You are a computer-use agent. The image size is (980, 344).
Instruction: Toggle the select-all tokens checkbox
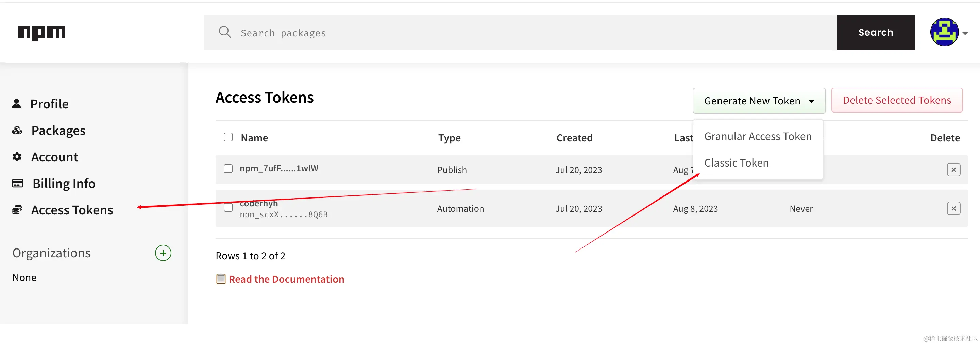coord(228,137)
